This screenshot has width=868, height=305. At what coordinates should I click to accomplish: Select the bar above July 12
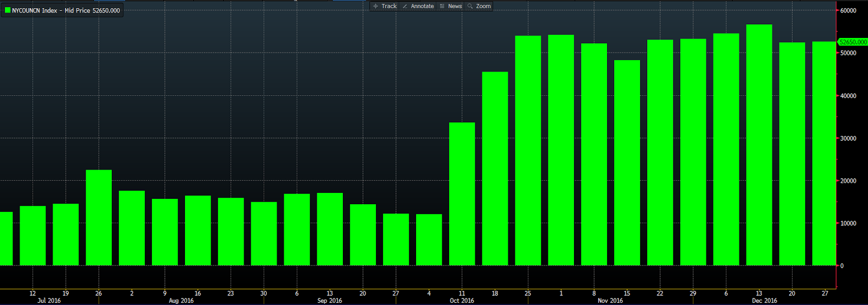tap(33, 236)
